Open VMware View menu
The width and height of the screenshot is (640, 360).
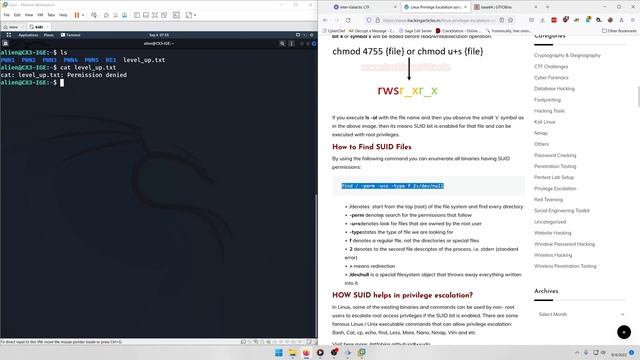[29, 15]
